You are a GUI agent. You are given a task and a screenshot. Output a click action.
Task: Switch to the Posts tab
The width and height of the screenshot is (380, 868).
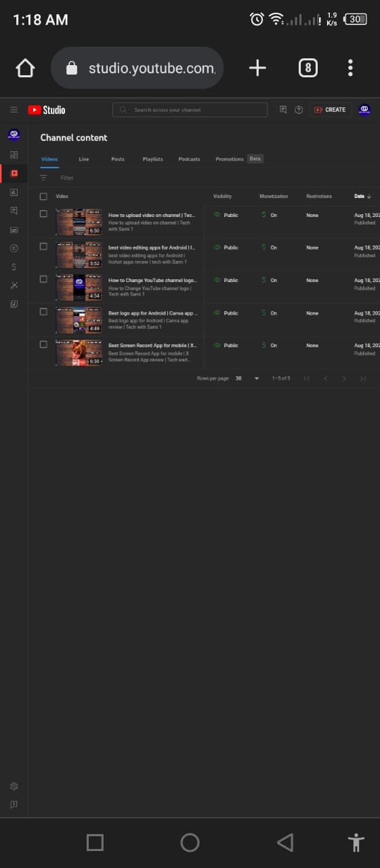pos(118,159)
